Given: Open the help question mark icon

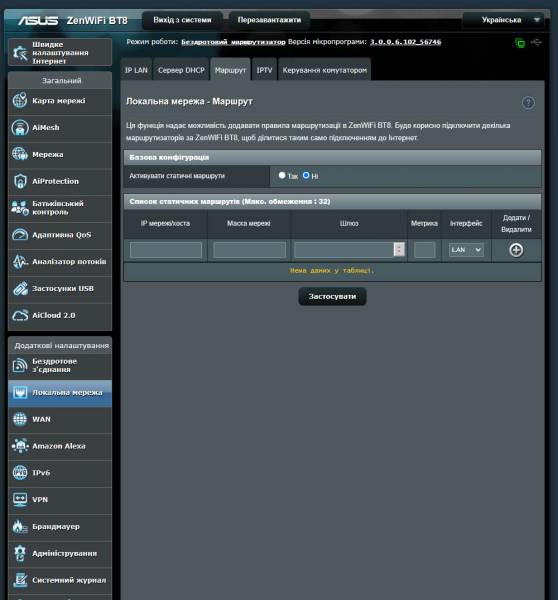Looking at the screenshot, I should coord(528,103).
